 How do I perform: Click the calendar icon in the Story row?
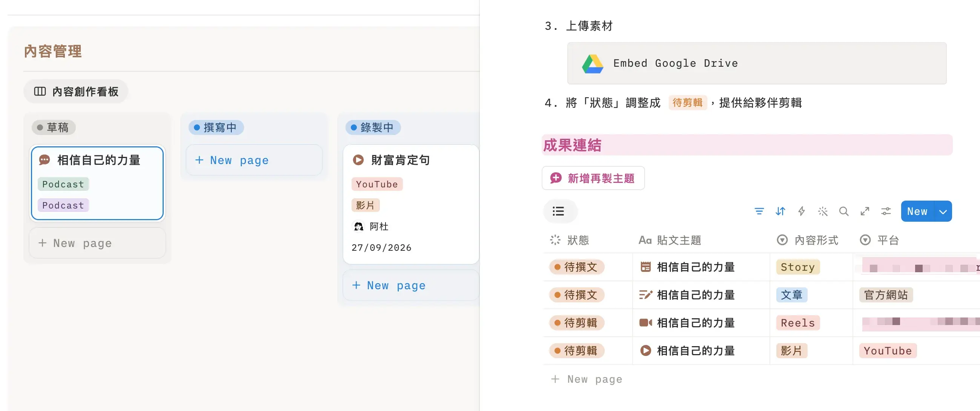[645, 267]
